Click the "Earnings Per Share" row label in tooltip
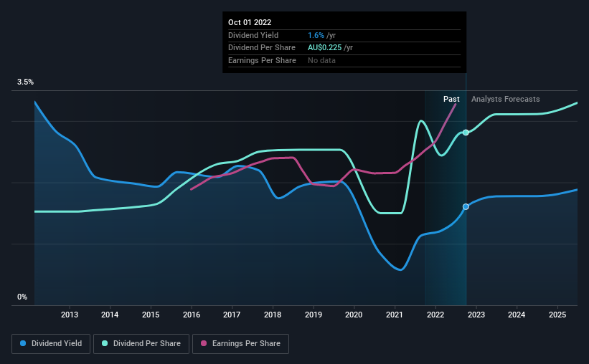This screenshot has width=589, height=364. point(263,60)
